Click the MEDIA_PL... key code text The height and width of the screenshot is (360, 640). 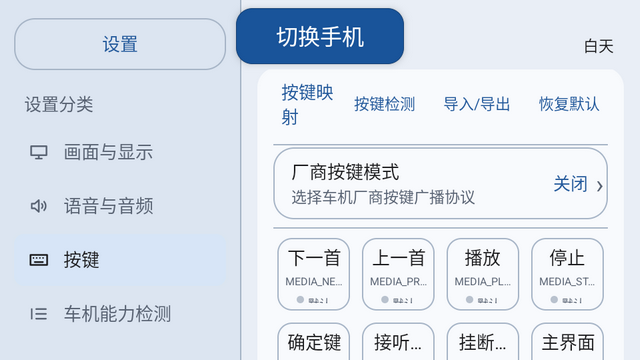point(483,282)
